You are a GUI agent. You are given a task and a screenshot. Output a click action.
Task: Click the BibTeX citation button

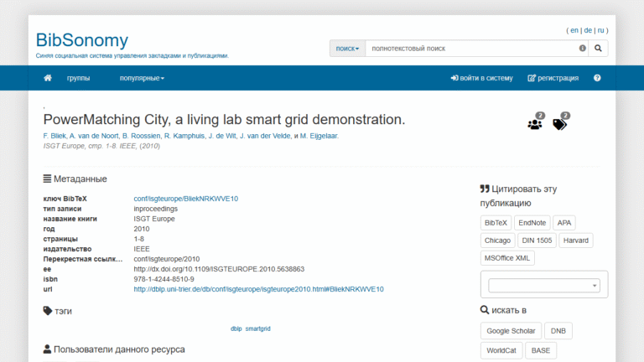point(495,223)
